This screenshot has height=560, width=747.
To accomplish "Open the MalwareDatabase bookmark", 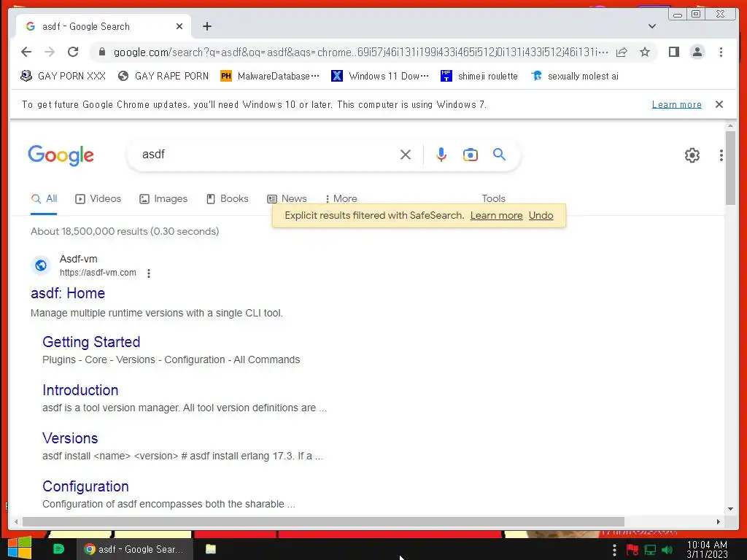I will point(270,76).
